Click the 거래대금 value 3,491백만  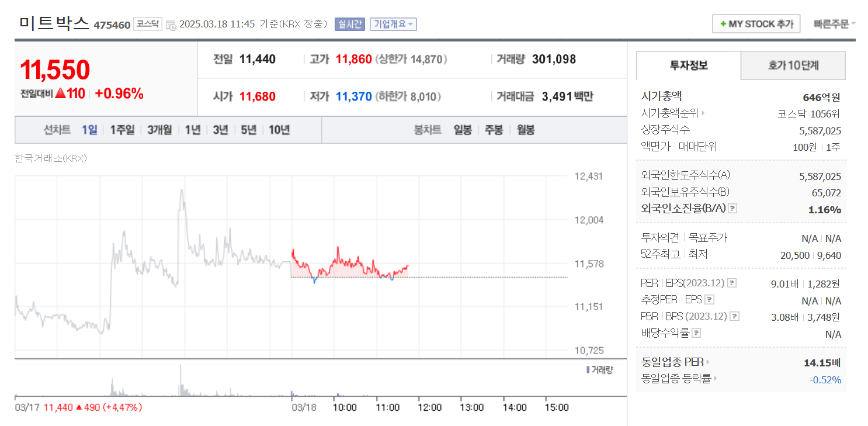tap(567, 96)
